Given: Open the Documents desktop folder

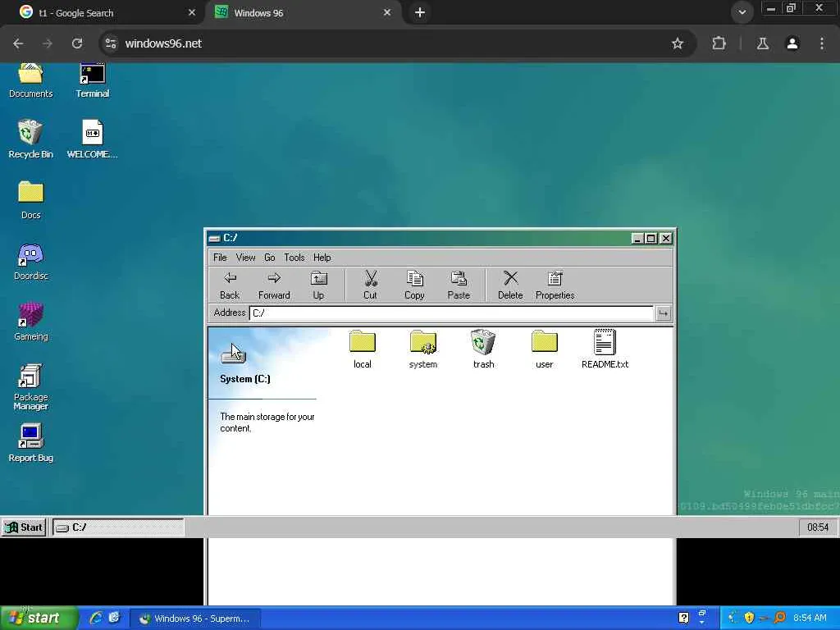Looking at the screenshot, I should pyautogui.click(x=30, y=80).
